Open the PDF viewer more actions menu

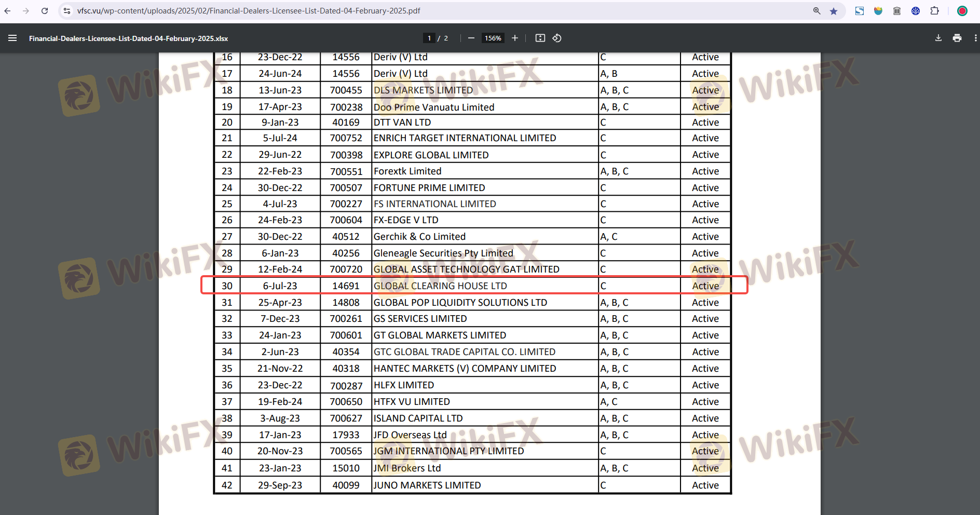975,38
